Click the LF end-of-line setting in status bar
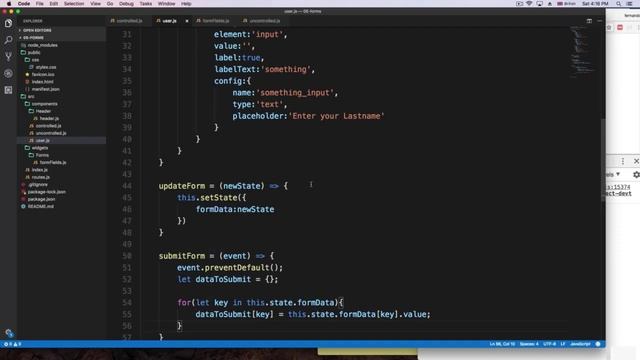 [563, 344]
